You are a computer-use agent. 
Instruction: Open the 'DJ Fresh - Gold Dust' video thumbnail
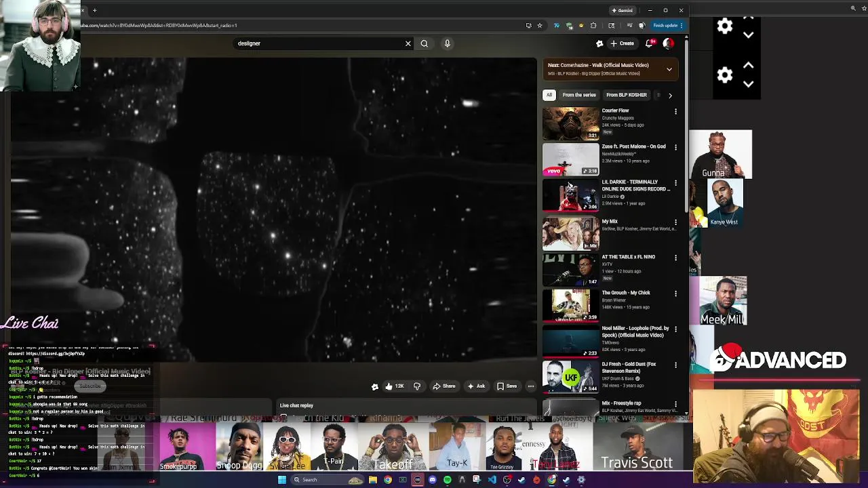tap(571, 377)
